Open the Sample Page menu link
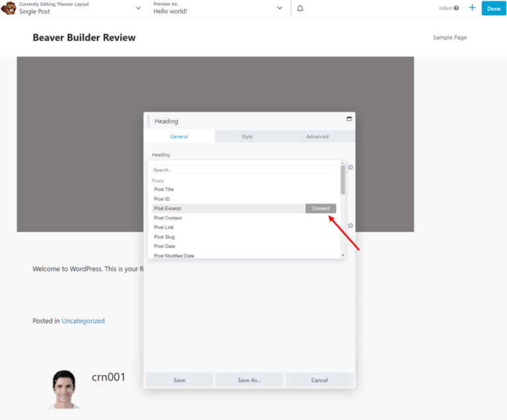Image resolution: width=507 pixels, height=420 pixels. tap(450, 38)
